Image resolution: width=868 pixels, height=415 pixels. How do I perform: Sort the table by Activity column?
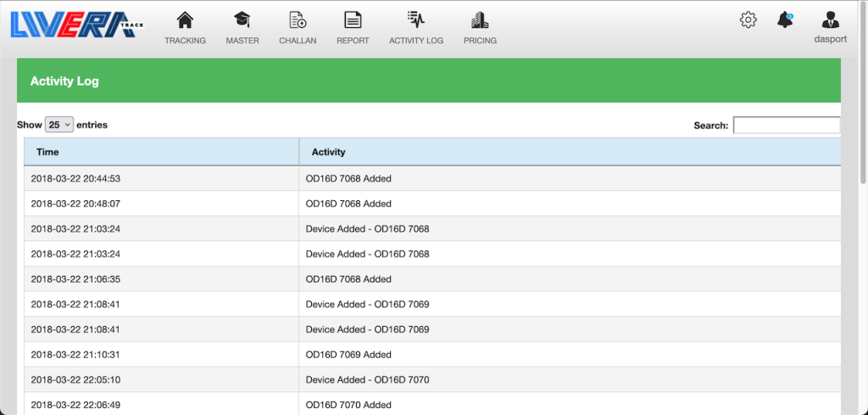point(568,152)
